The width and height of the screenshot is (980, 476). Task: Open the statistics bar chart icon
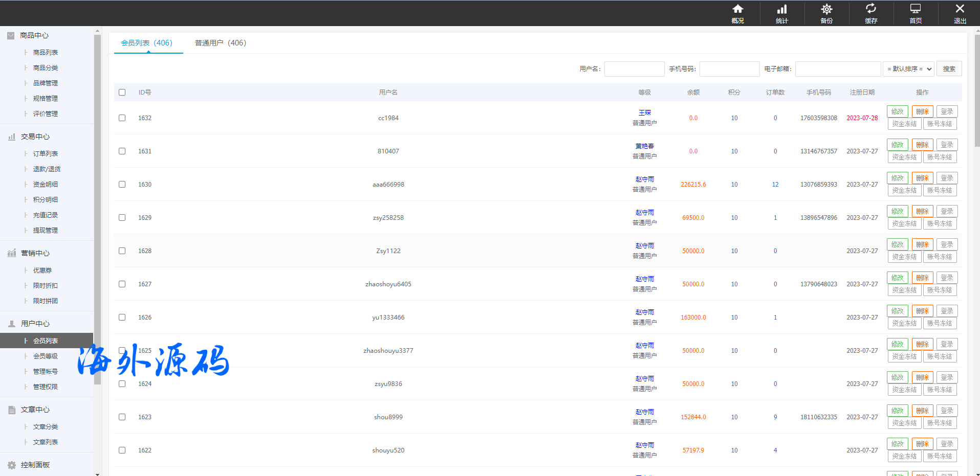click(x=782, y=9)
